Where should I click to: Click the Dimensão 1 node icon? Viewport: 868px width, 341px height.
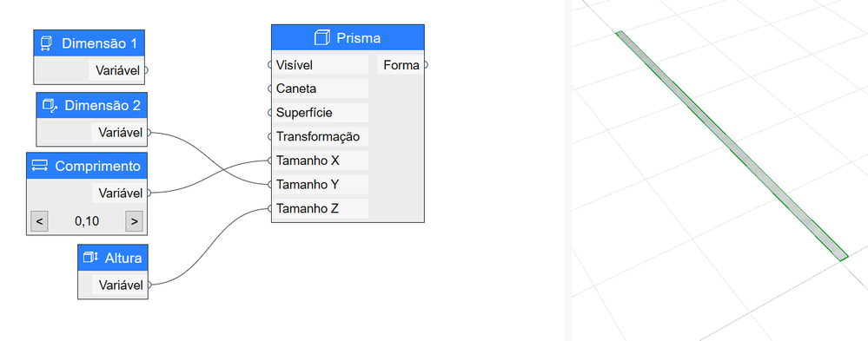[x=47, y=43]
